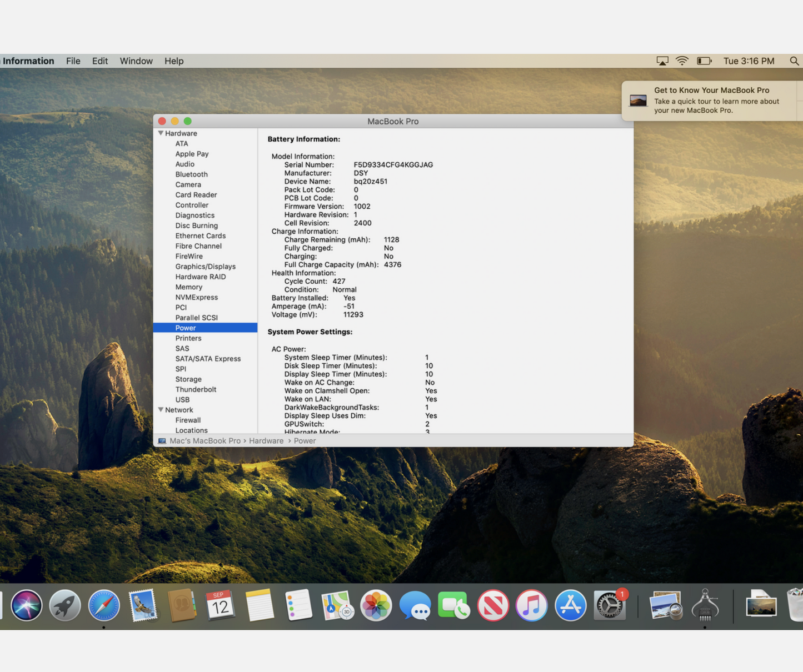Select Fibre Channel in the sidebar

pos(198,247)
